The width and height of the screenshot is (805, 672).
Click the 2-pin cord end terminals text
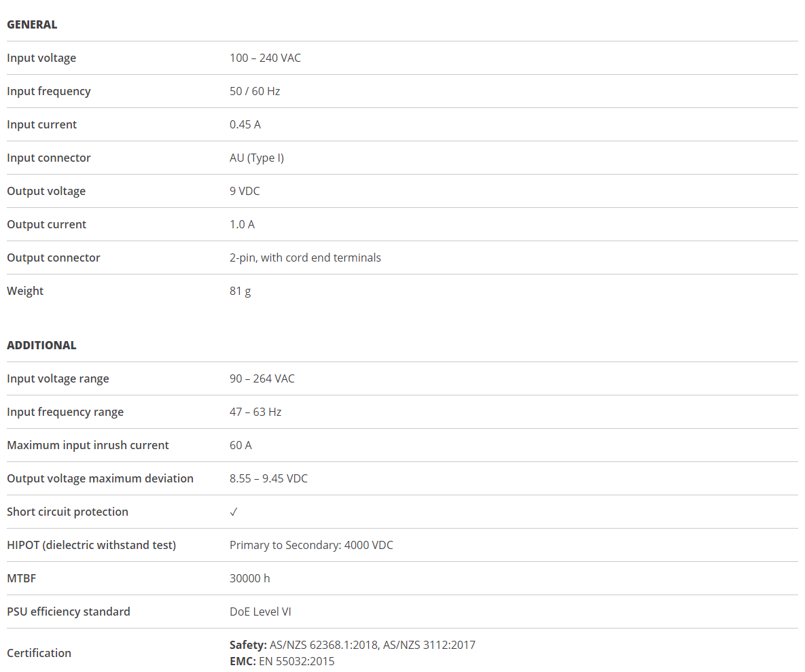tap(305, 258)
